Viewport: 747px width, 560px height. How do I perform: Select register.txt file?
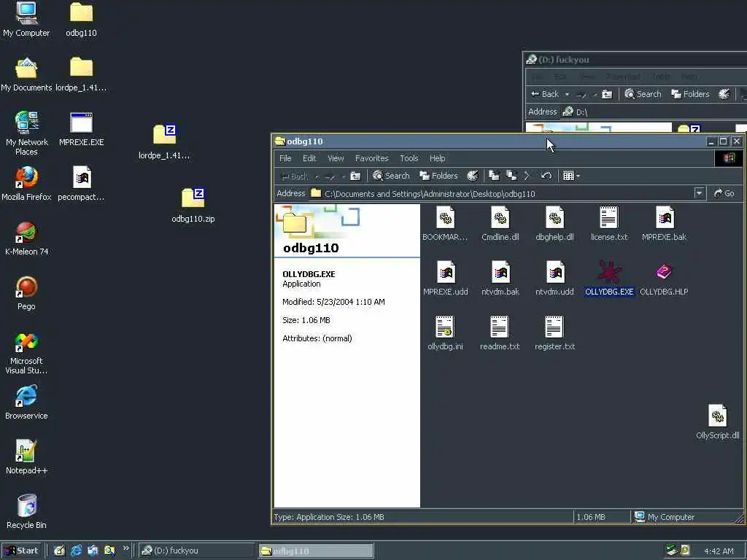click(x=554, y=332)
